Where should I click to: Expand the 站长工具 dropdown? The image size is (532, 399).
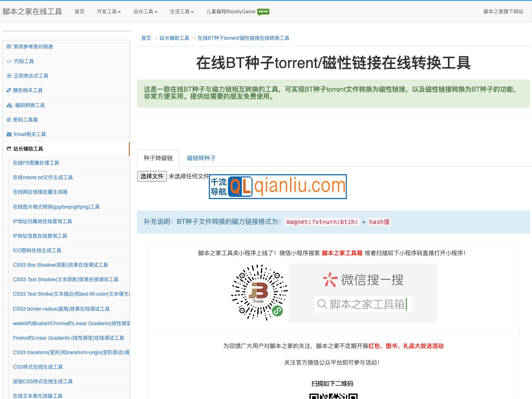[145, 12]
